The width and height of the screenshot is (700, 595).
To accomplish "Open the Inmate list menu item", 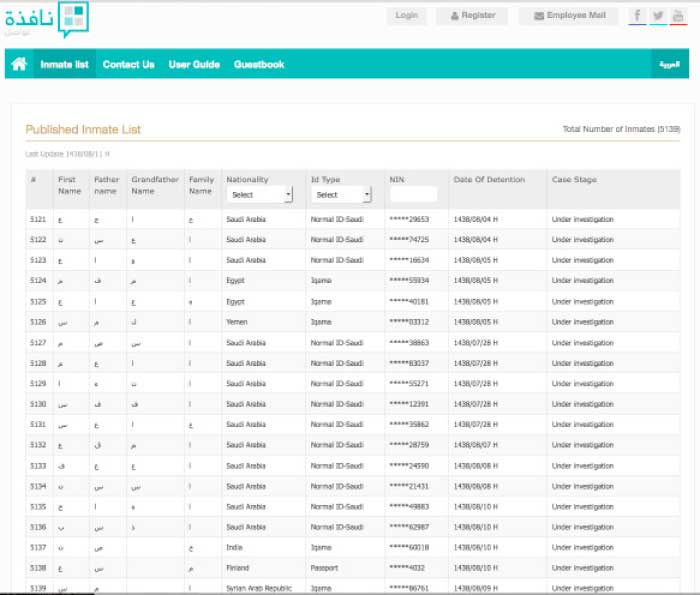I will pyautogui.click(x=64, y=64).
